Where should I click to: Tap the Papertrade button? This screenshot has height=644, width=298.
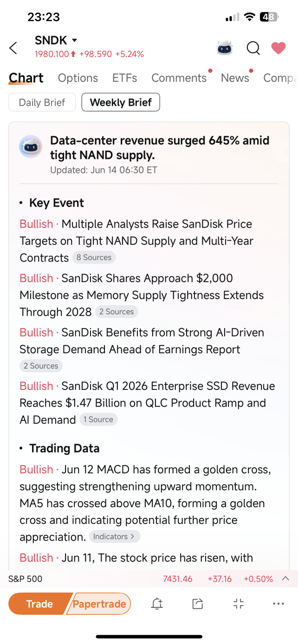pyautogui.click(x=99, y=604)
